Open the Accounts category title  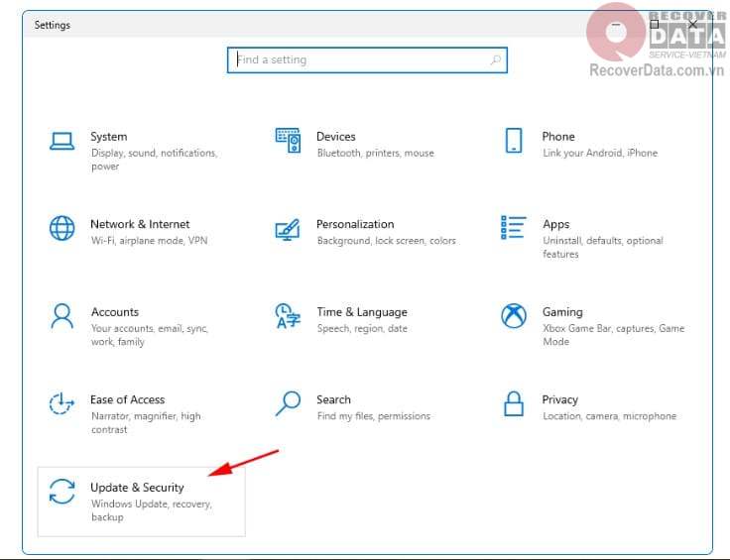[x=115, y=311]
